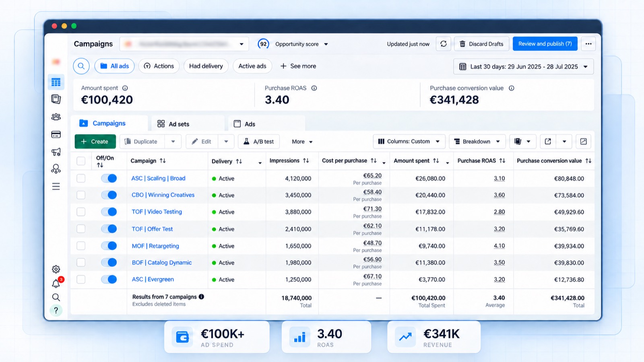The height and width of the screenshot is (362, 644).
Task: Click the export share icon in toolbar
Action: tap(548, 142)
